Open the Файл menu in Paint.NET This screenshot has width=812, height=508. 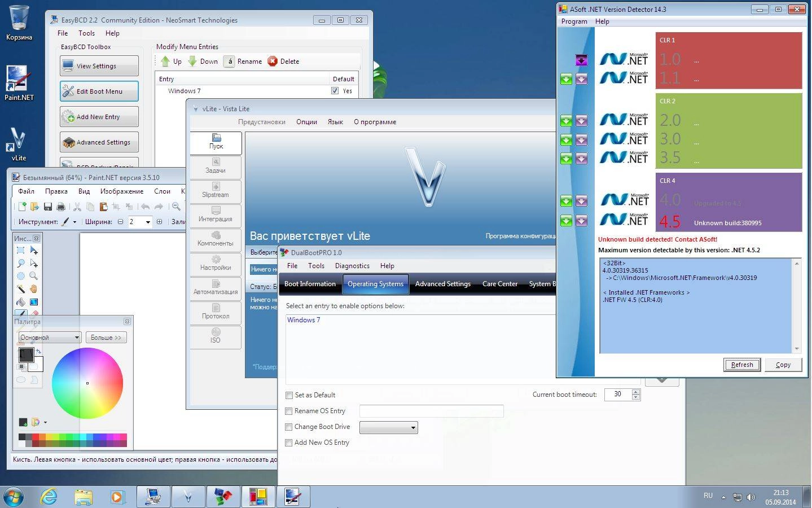click(x=26, y=191)
